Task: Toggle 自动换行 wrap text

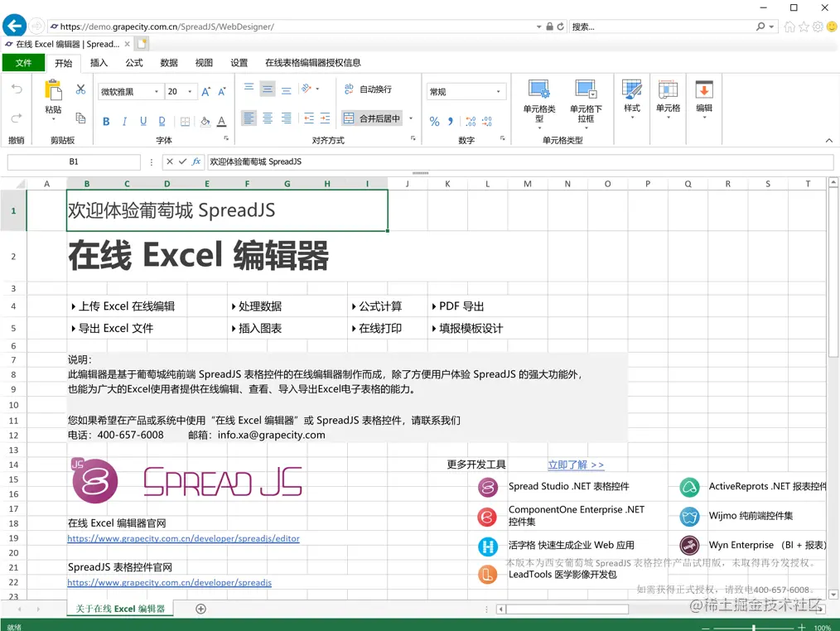Action: (368, 89)
